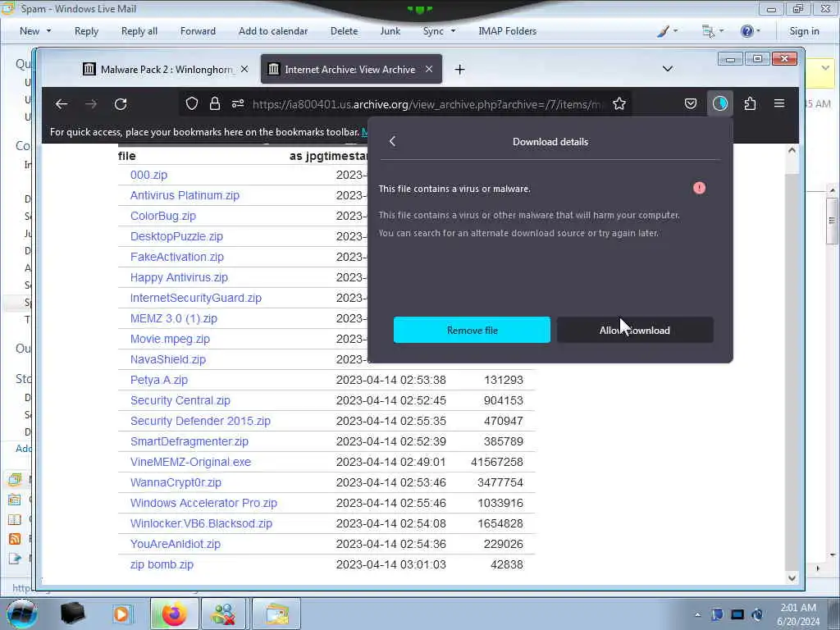Click IMAP Folders in Live Mail toolbar
840x630 pixels.
point(507,31)
